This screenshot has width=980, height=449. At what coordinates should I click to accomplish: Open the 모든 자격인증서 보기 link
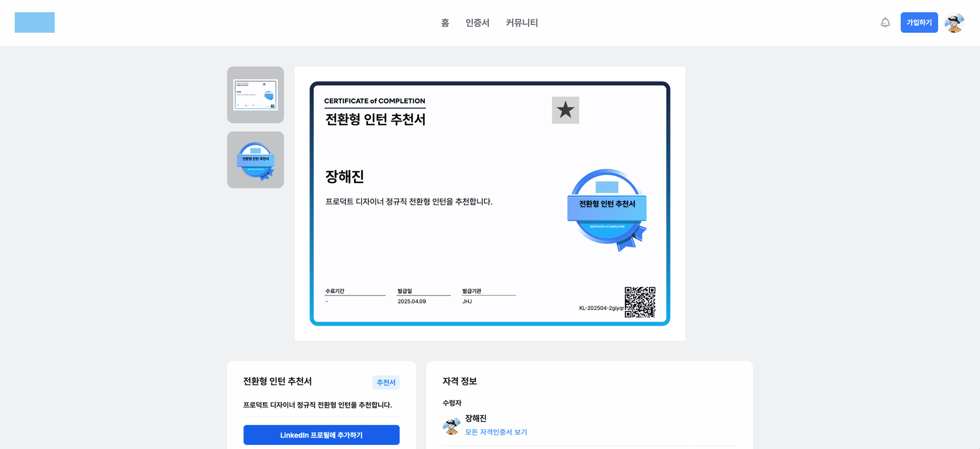coord(496,432)
